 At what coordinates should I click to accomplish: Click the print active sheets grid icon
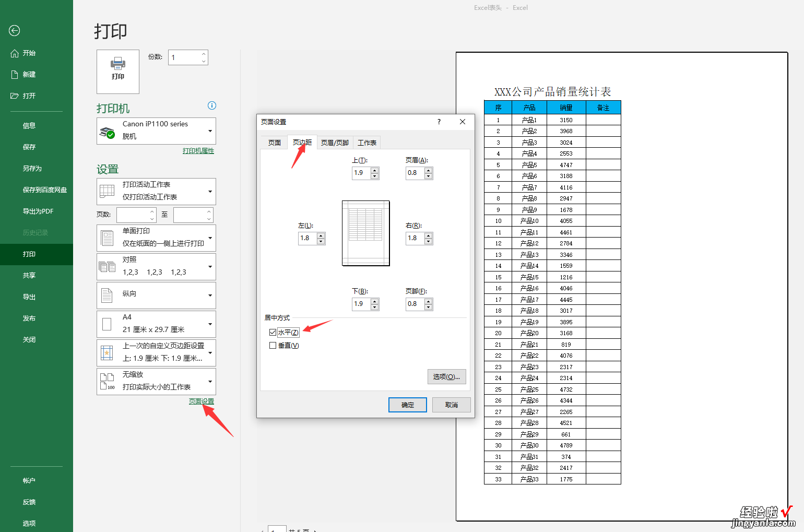point(107,191)
